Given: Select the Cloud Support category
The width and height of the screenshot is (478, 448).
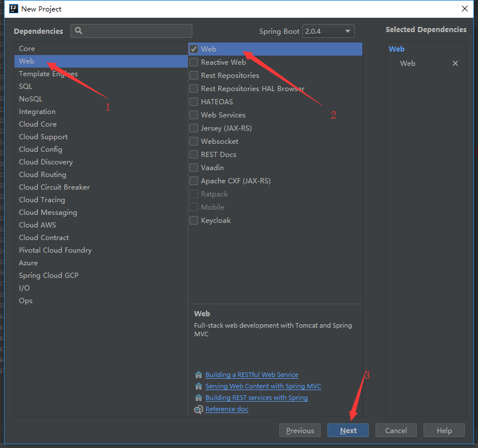Looking at the screenshot, I should point(101,137).
